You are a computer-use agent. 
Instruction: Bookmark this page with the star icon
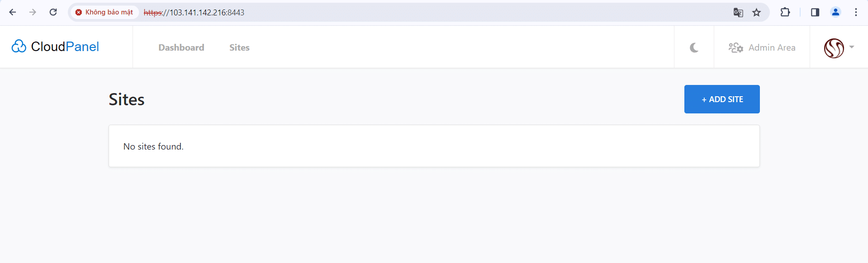click(x=757, y=12)
